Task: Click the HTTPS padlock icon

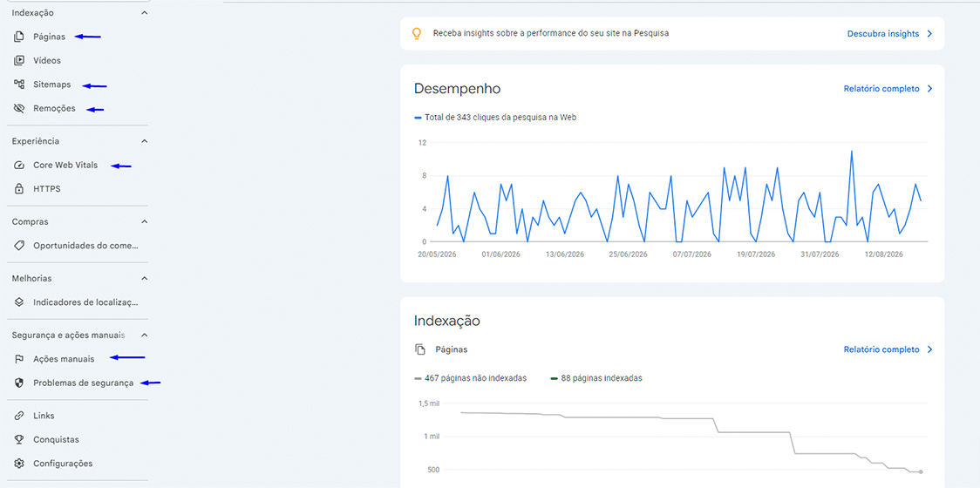Action: (x=19, y=189)
